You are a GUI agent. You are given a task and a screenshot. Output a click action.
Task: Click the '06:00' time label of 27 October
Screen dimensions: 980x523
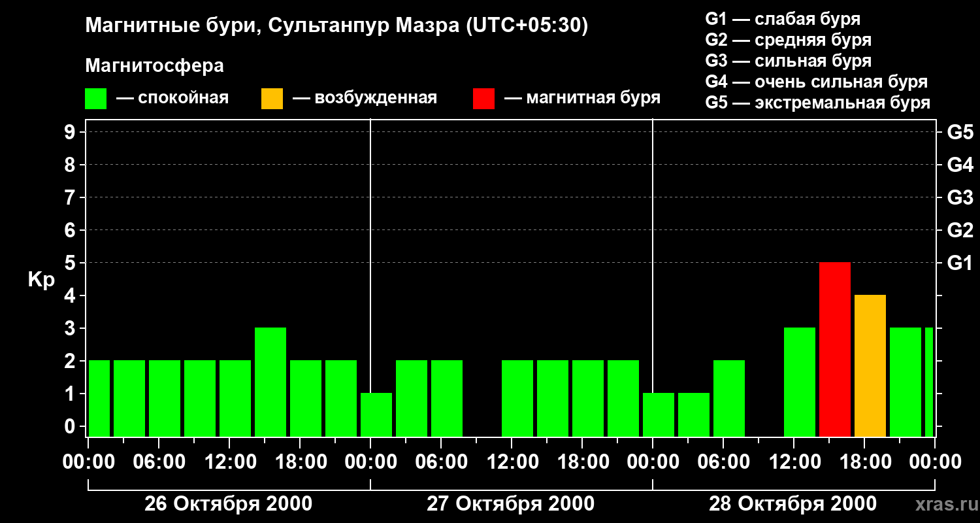(x=441, y=462)
